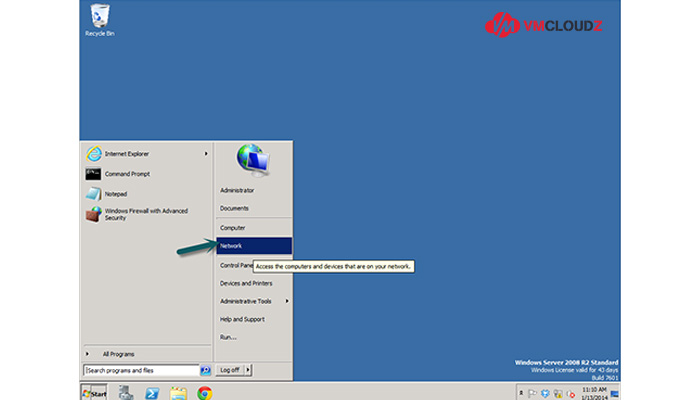Open the Administrator folder link
This screenshot has width=700, height=400.
[237, 190]
